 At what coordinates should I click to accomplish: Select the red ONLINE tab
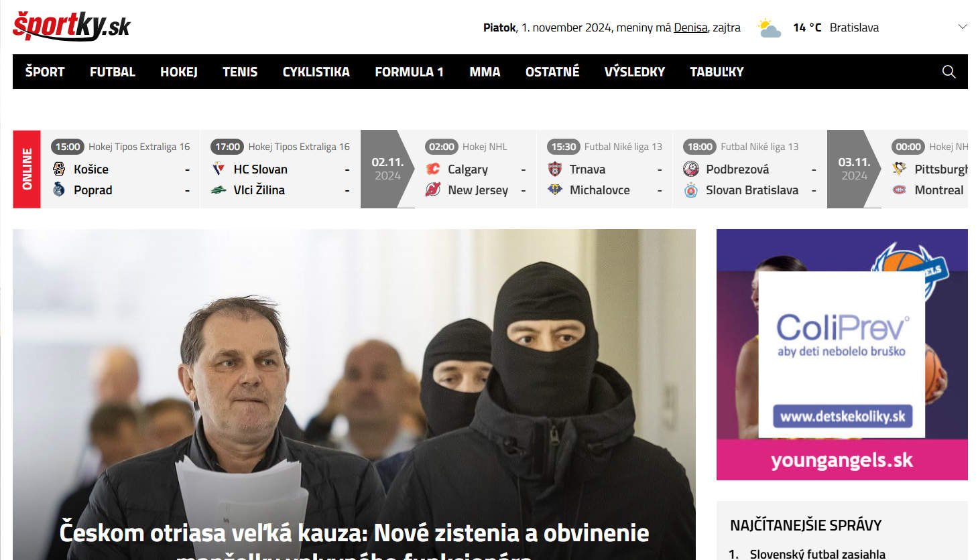(27, 169)
